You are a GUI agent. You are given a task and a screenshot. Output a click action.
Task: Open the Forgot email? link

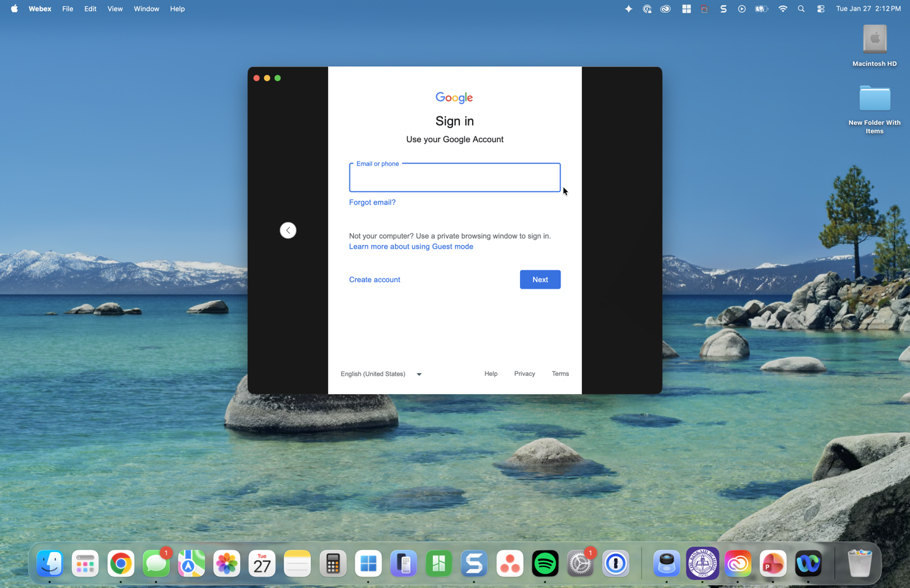[372, 202]
